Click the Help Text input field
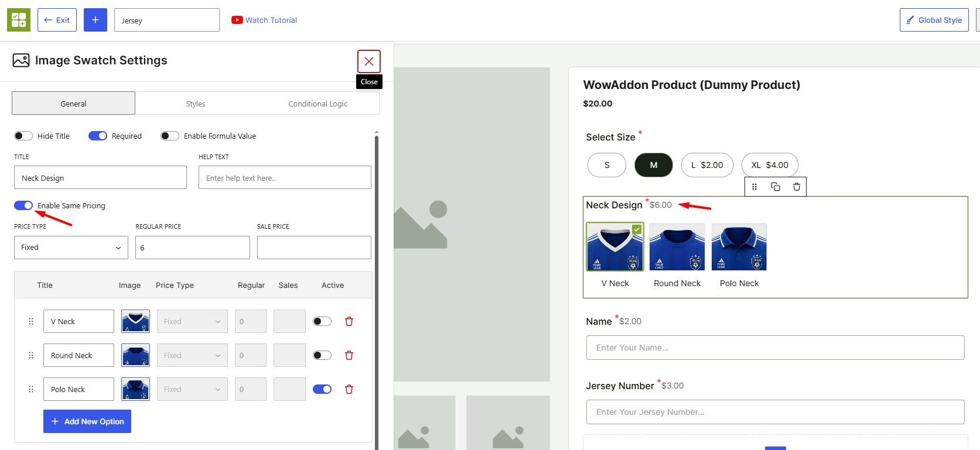The image size is (980, 450). pyautogui.click(x=285, y=177)
